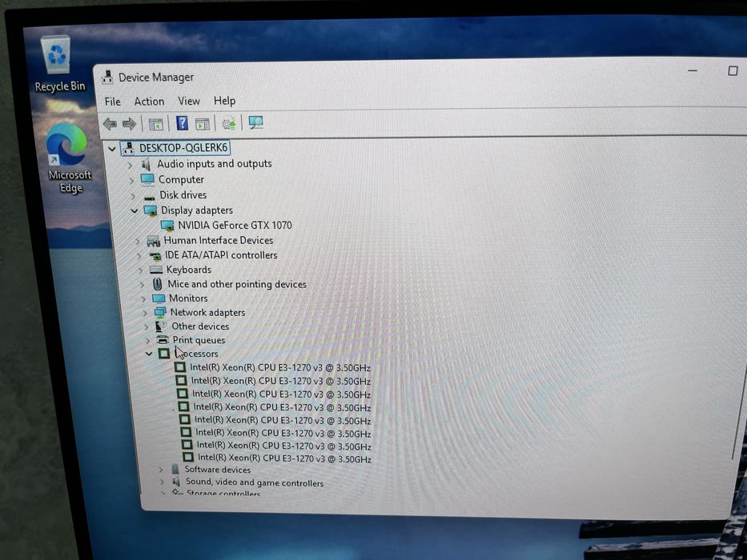Click the icon beside NVIDIA GeForce GTX 1070
The image size is (747, 560).
[167, 226]
